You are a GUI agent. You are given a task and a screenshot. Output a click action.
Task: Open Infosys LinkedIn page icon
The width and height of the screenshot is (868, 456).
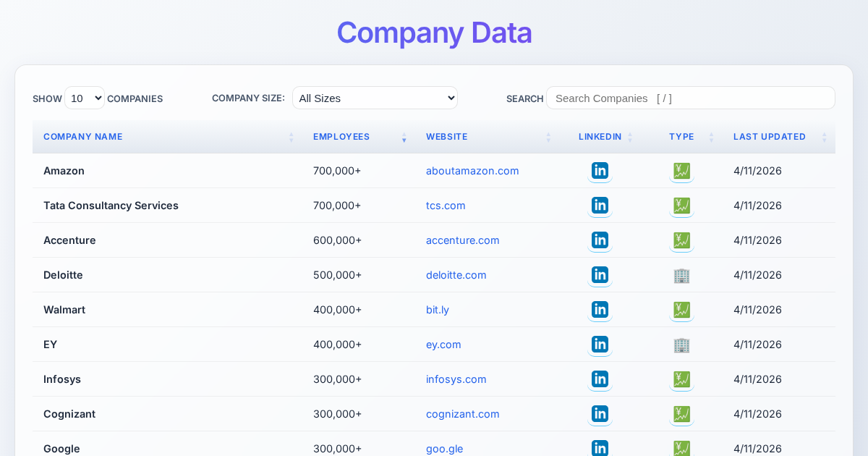600,379
